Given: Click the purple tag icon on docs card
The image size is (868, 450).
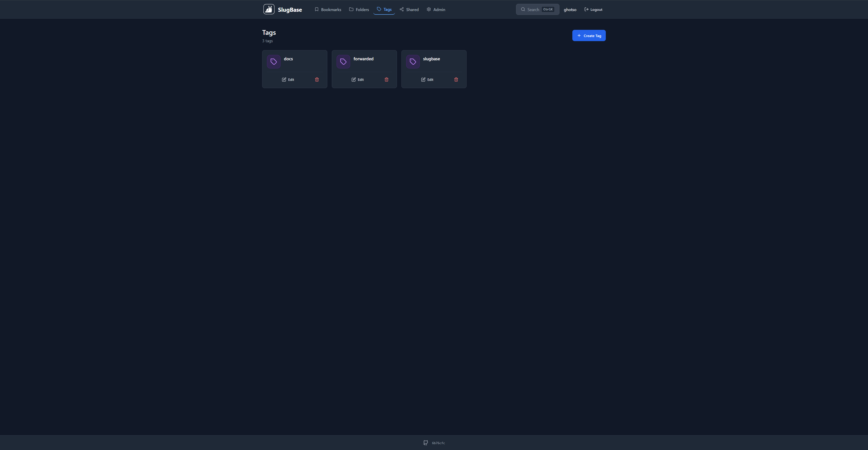Looking at the screenshot, I should pos(274,61).
